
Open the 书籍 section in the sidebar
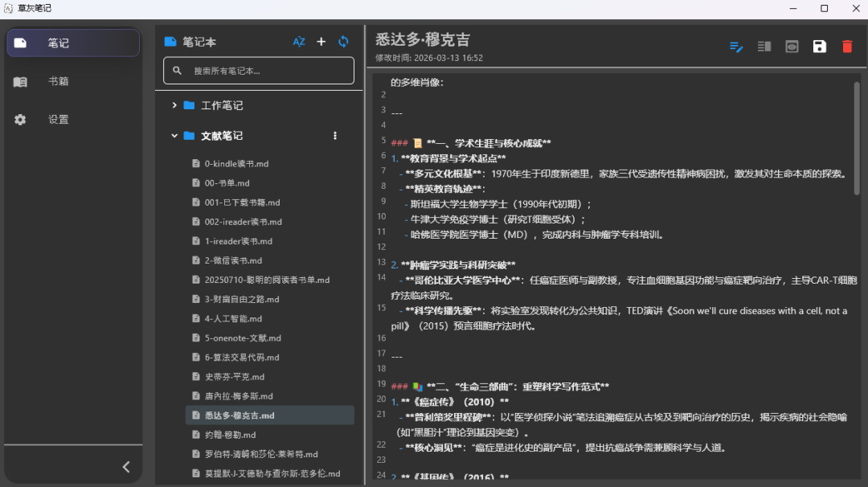pyautogui.click(x=58, y=81)
